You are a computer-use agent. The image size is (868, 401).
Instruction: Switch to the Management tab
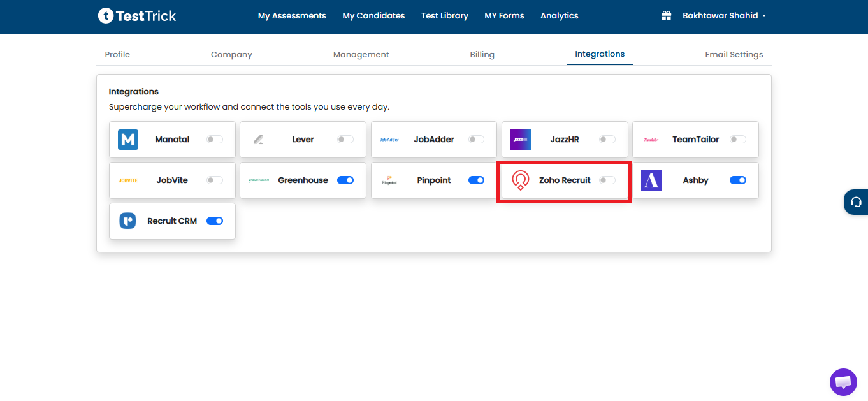click(x=361, y=55)
